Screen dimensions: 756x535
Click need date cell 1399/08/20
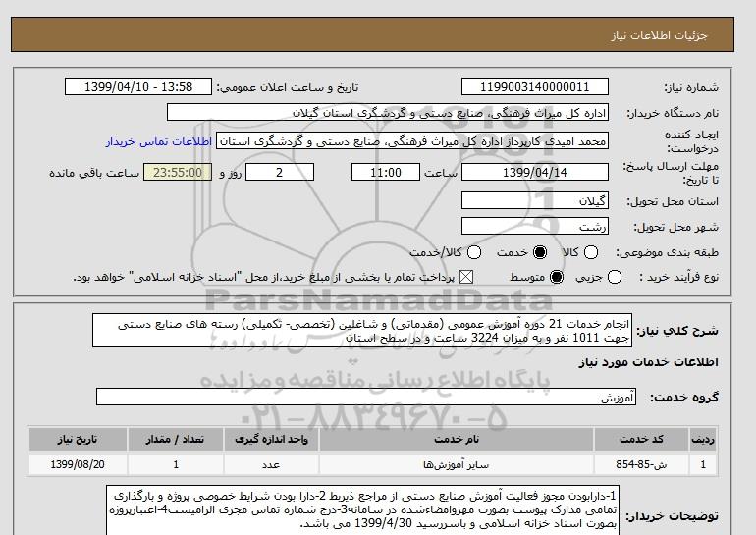point(78,464)
